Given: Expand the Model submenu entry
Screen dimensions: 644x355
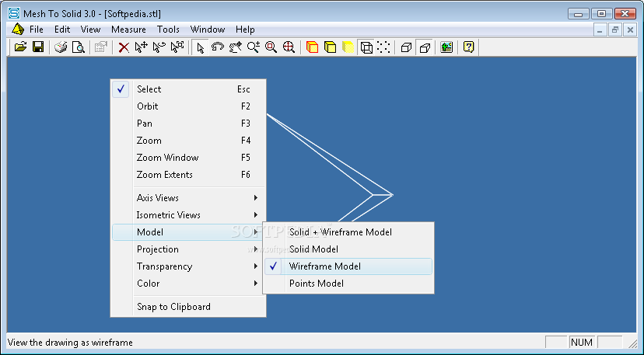Looking at the screenshot, I should (x=188, y=232).
